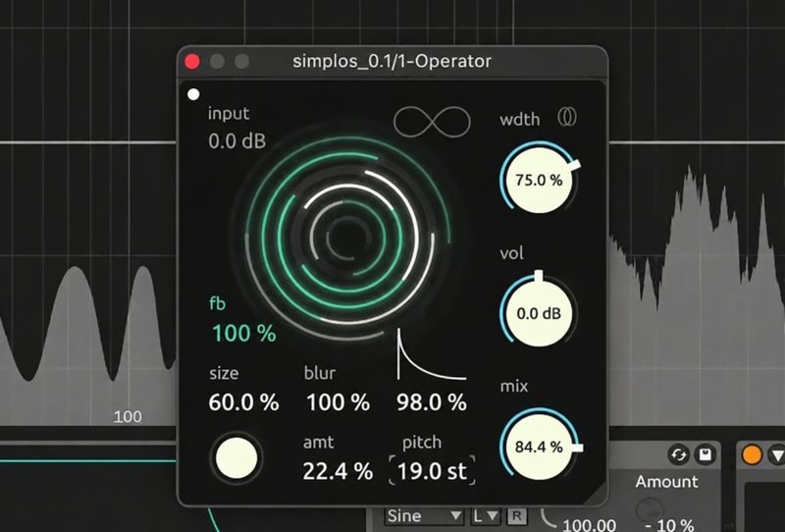This screenshot has width=785, height=532.
Task: Adjust the Amount dial in device
Action: [x=650, y=509]
